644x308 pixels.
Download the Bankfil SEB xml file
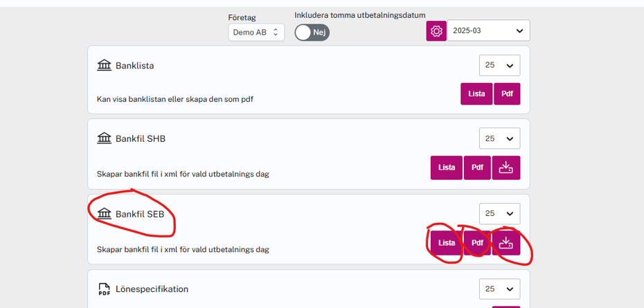(506, 243)
